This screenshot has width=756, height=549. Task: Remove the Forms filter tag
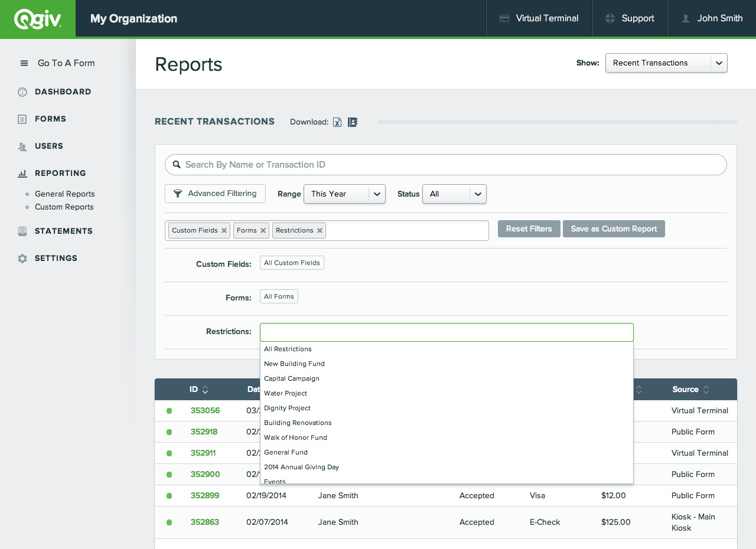pos(263,230)
